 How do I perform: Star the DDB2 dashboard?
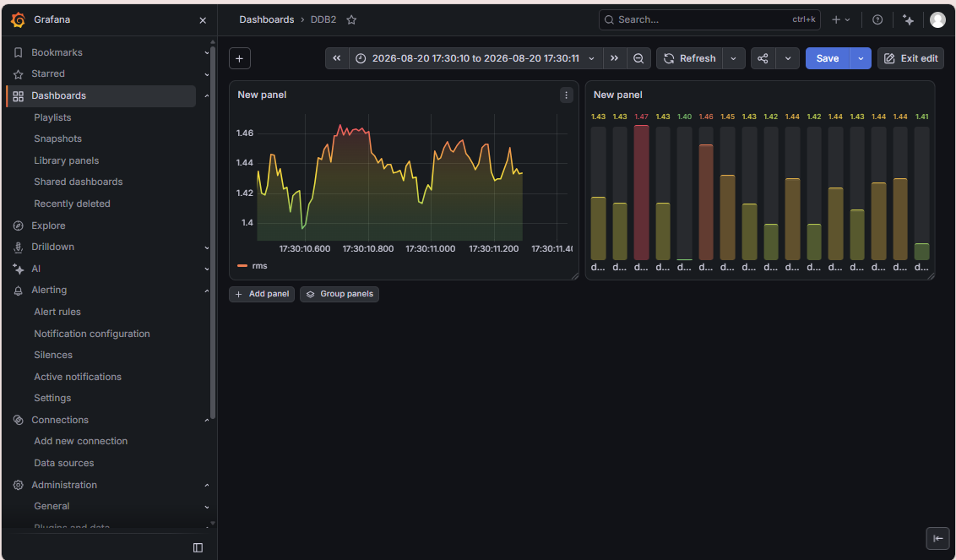coord(351,19)
